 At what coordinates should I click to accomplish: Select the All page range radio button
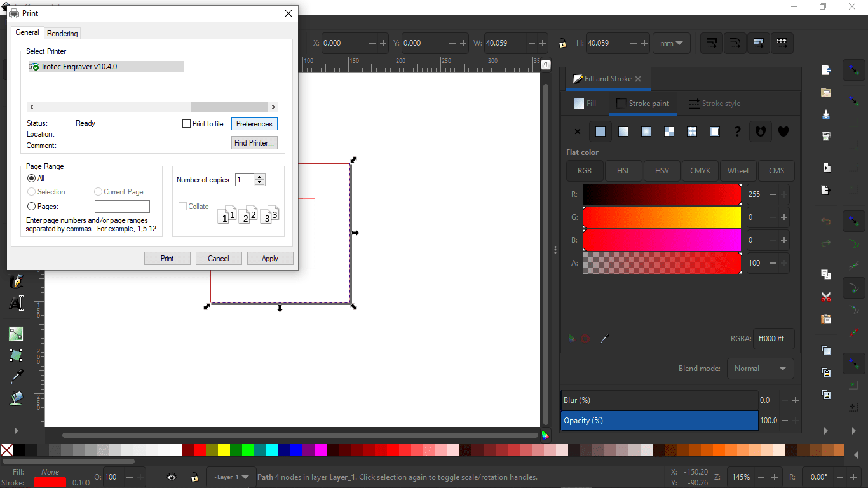32,179
